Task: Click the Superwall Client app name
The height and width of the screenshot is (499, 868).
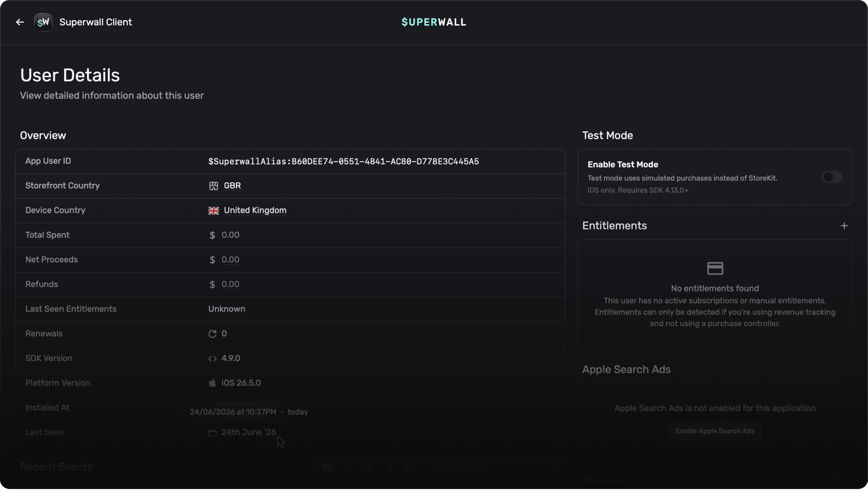Action: tap(96, 22)
